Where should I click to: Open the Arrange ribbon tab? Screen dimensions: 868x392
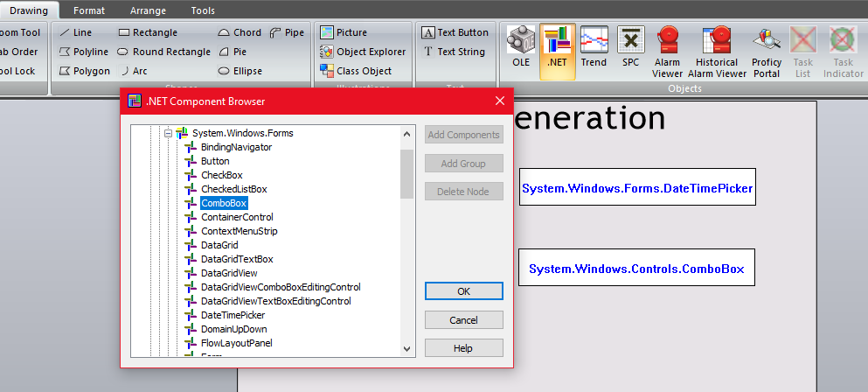pos(148,10)
